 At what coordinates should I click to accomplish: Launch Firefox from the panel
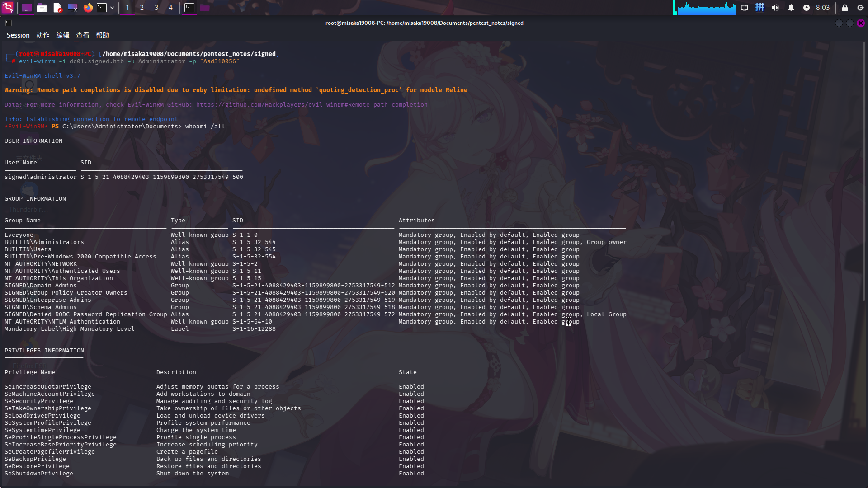pos(88,8)
